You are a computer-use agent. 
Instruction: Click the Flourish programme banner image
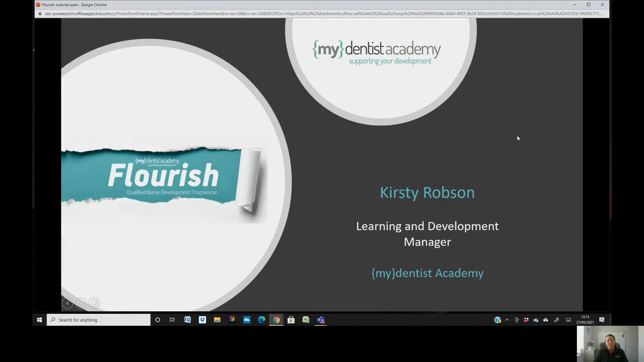click(x=164, y=178)
